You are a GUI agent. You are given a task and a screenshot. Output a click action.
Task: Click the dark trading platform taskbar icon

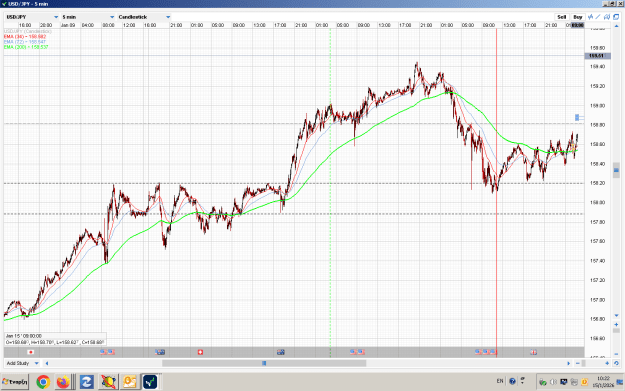pos(150,382)
